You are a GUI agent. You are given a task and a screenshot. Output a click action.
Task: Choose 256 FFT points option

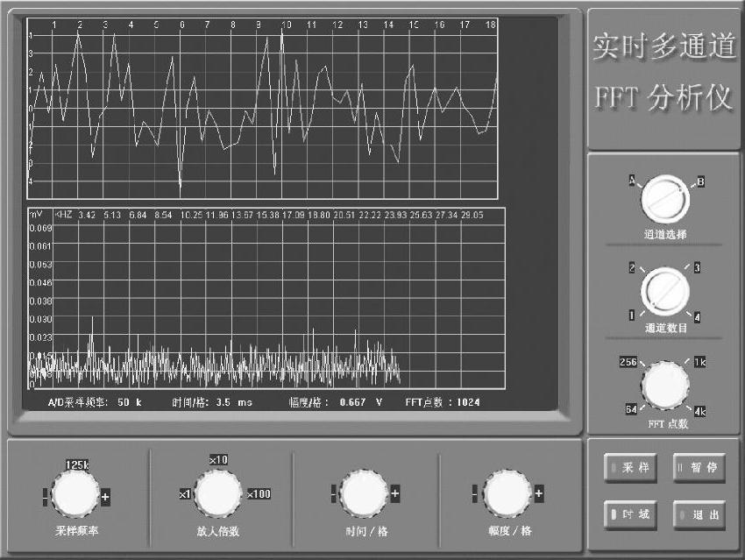pos(628,361)
